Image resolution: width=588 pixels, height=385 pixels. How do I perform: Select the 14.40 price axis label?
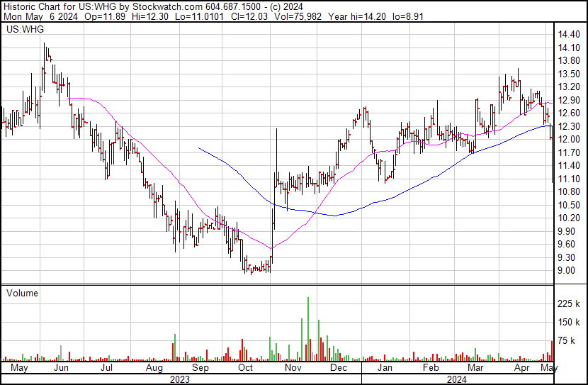pos(569,35)
